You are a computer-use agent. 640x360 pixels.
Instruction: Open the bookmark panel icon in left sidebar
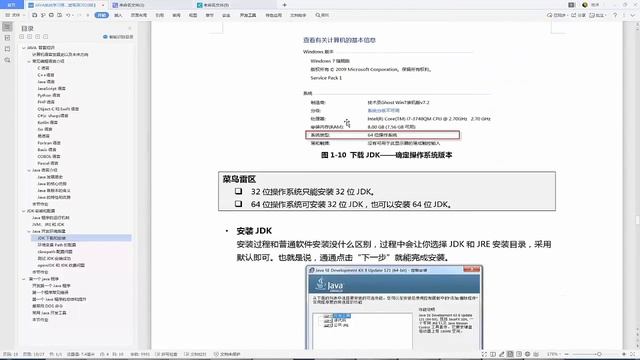[7, 49]
